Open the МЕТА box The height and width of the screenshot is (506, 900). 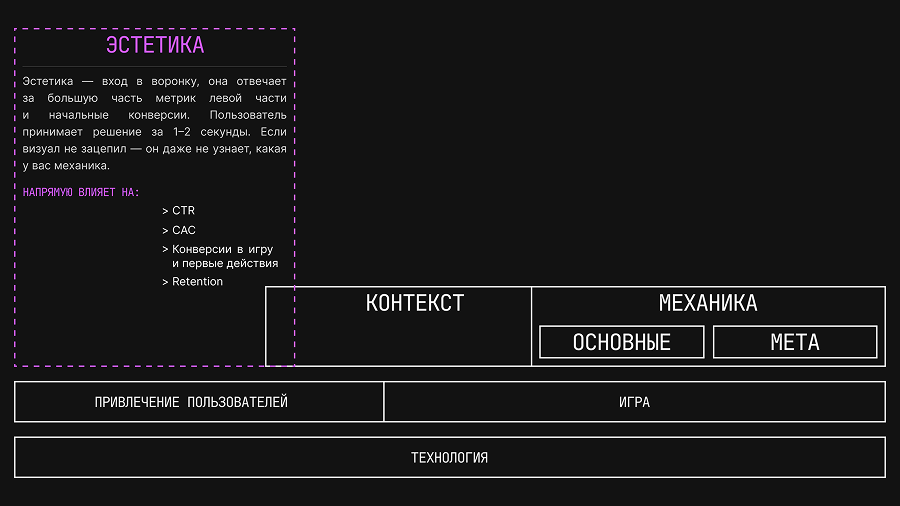pyautogui.click(x=795, y=342)
